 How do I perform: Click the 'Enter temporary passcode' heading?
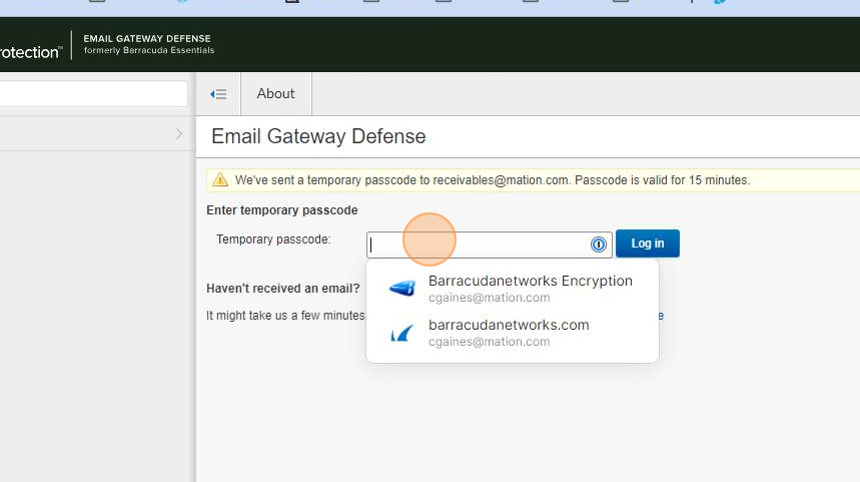(282, 210)
